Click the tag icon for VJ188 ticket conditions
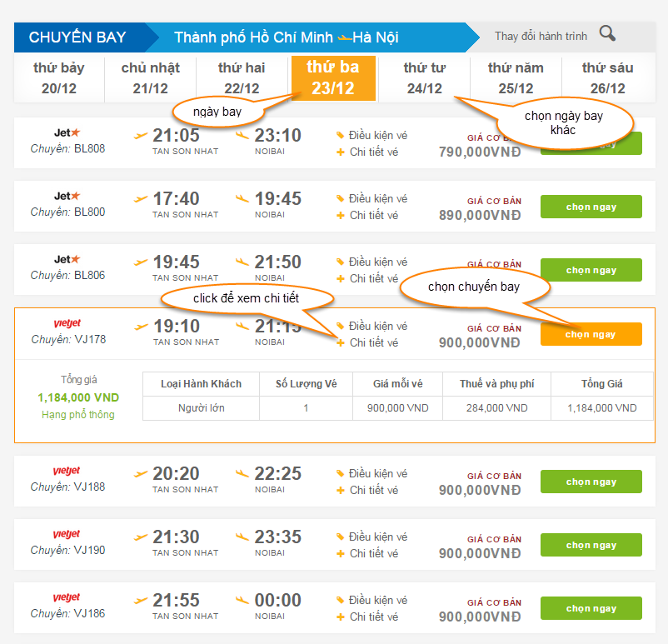This screenshot has height=644, width=668. (x=340, y=473)
